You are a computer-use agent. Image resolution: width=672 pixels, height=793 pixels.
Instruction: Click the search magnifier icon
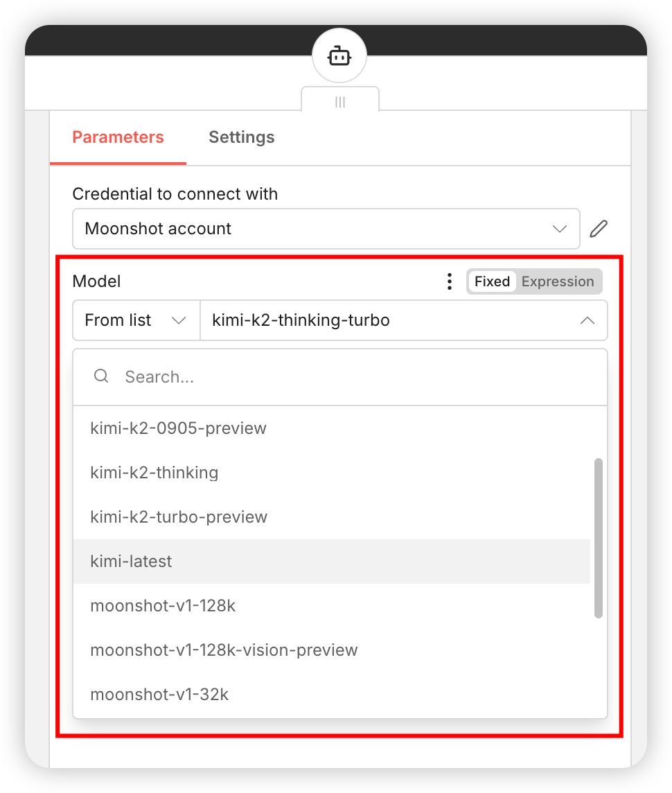[x=101, y=376]
